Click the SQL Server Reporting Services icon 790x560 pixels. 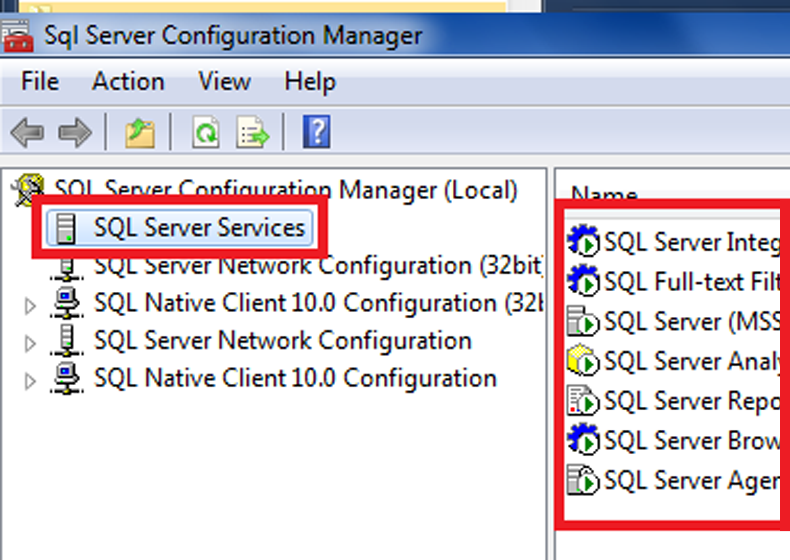click(x=583, y=401)
